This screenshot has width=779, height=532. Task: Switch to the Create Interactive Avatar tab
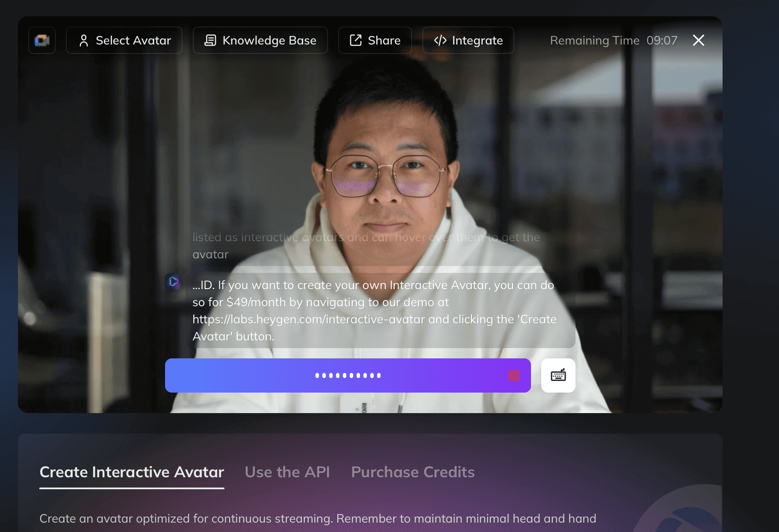click(132, 472)
